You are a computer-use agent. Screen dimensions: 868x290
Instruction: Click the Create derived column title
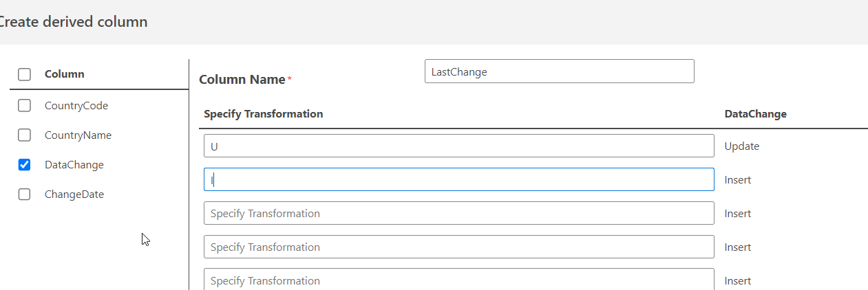point(72,22)
